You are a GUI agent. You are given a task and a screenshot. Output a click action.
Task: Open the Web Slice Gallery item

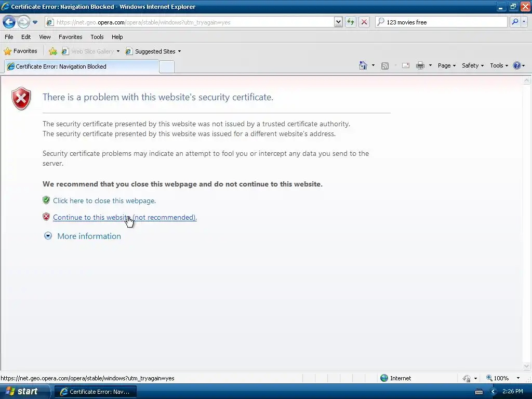88,51
